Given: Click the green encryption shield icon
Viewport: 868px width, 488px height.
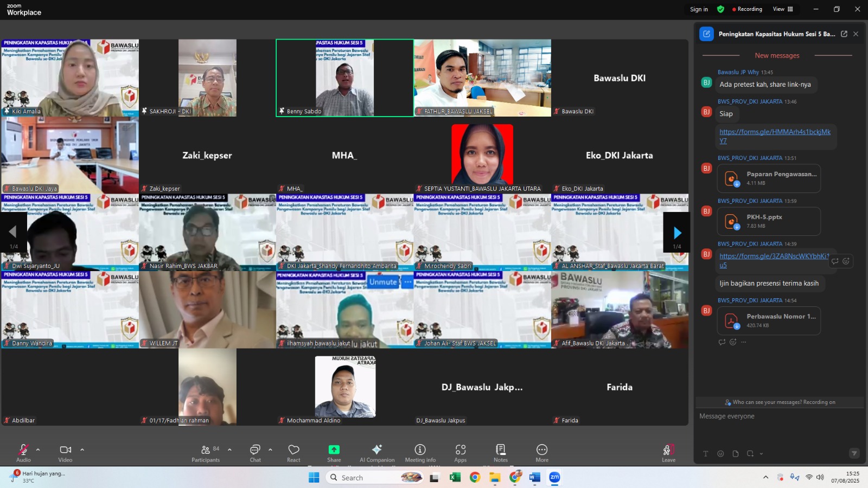Looking at the screenshot, I should pyautogui.click(x=720, y=9).
